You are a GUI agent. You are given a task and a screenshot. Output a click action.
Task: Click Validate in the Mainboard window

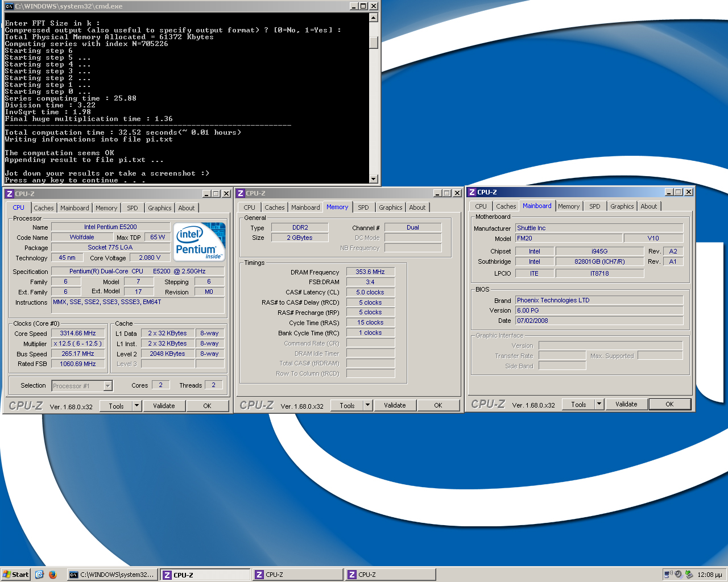click(626, 404)
